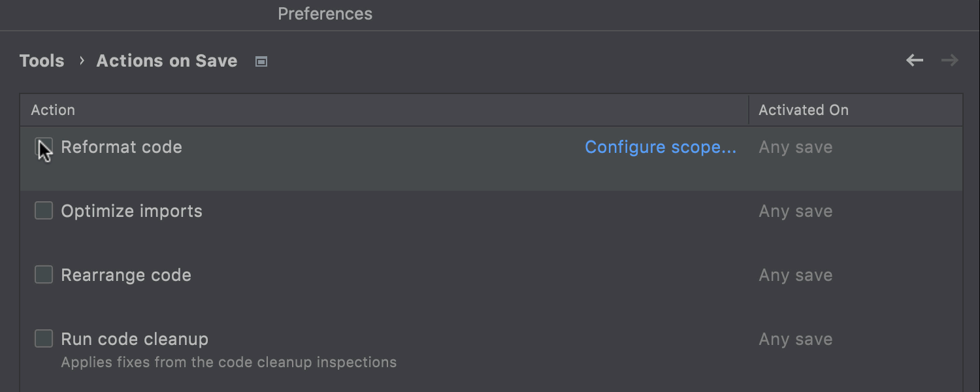Expand 'Any save' option for Optimize imports

click(795, 211)
